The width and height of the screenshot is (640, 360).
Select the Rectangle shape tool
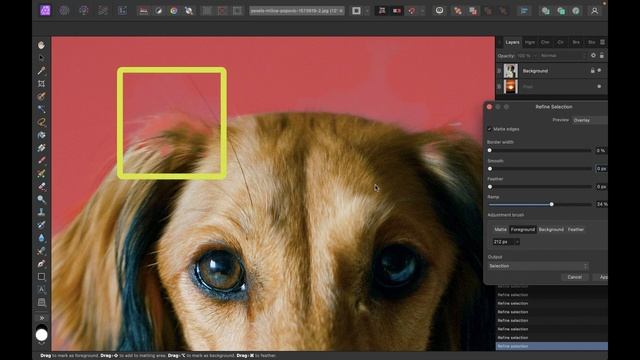click(x=41, y=277)
